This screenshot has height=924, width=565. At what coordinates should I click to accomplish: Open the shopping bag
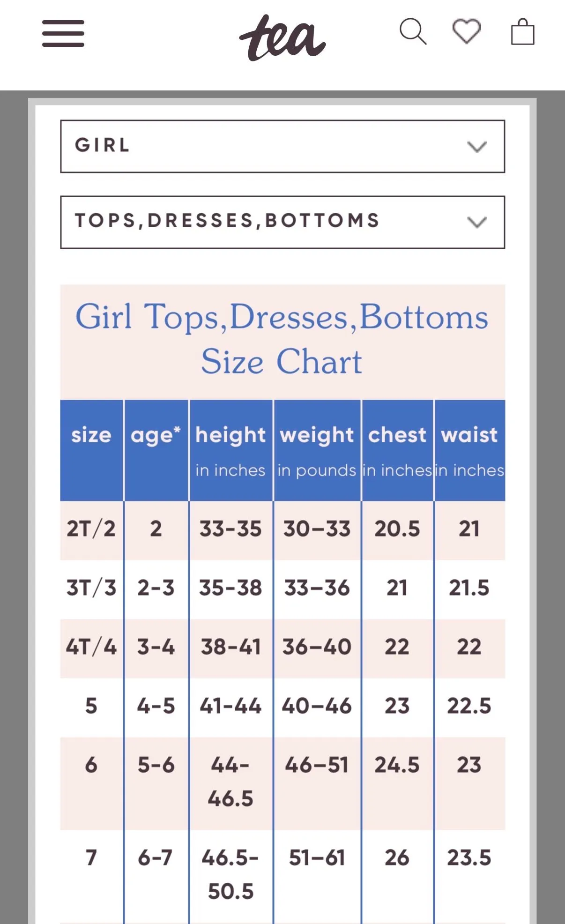[x=522, y=31]
